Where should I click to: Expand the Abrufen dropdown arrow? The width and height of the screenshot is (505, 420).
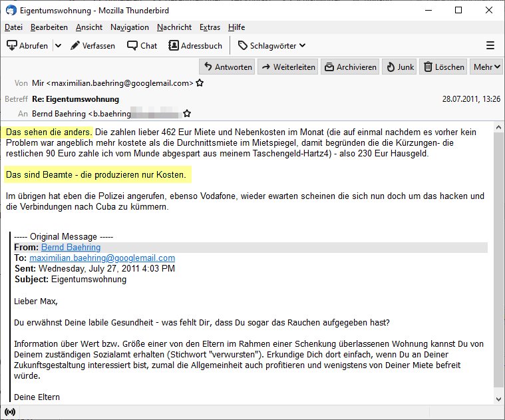58,45
